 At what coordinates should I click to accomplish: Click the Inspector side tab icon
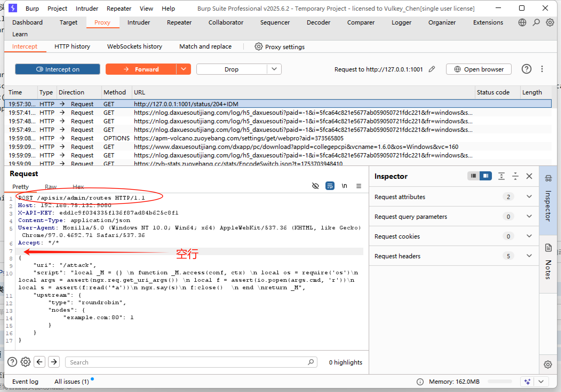click(548, 178)
